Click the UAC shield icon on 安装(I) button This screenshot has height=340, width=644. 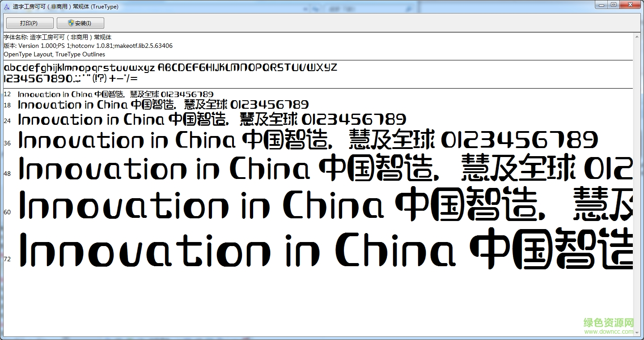coord(70,22)
